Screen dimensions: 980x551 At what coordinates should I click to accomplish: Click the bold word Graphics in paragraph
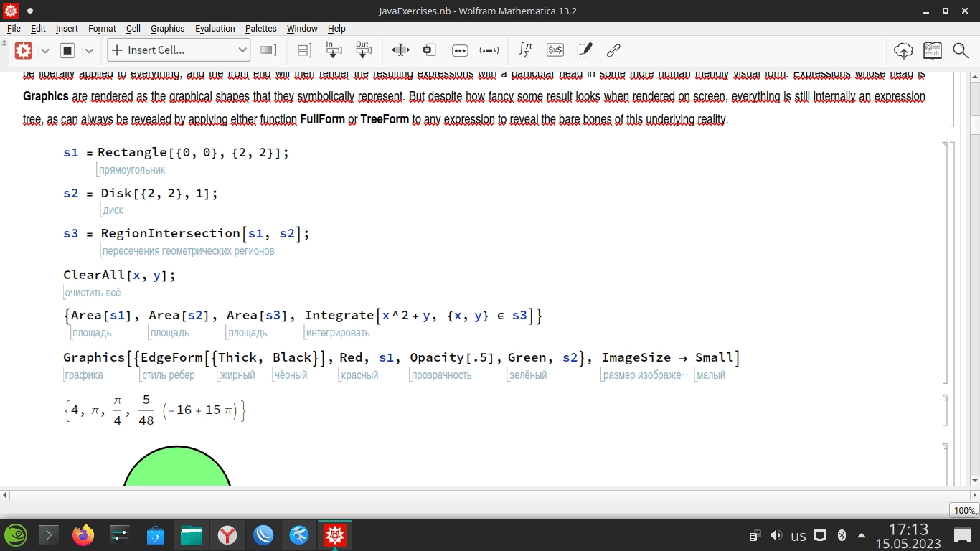(46, 96)
